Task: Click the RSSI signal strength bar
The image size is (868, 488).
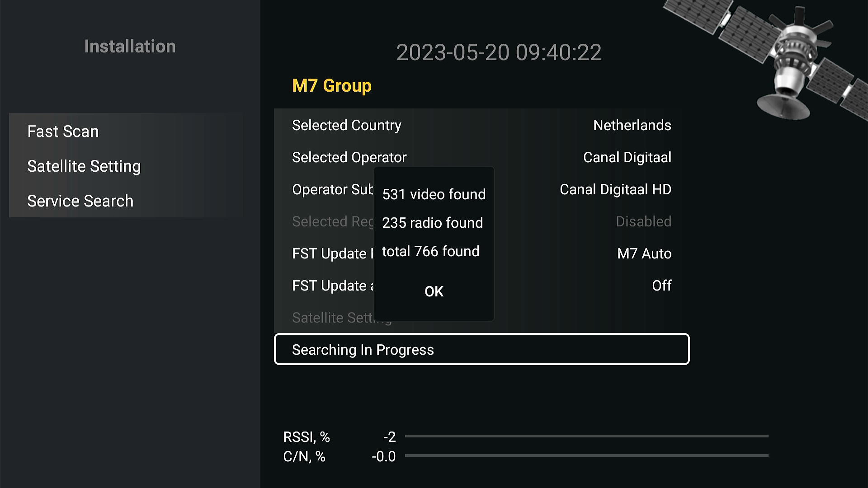Action: tap(586, 436)
